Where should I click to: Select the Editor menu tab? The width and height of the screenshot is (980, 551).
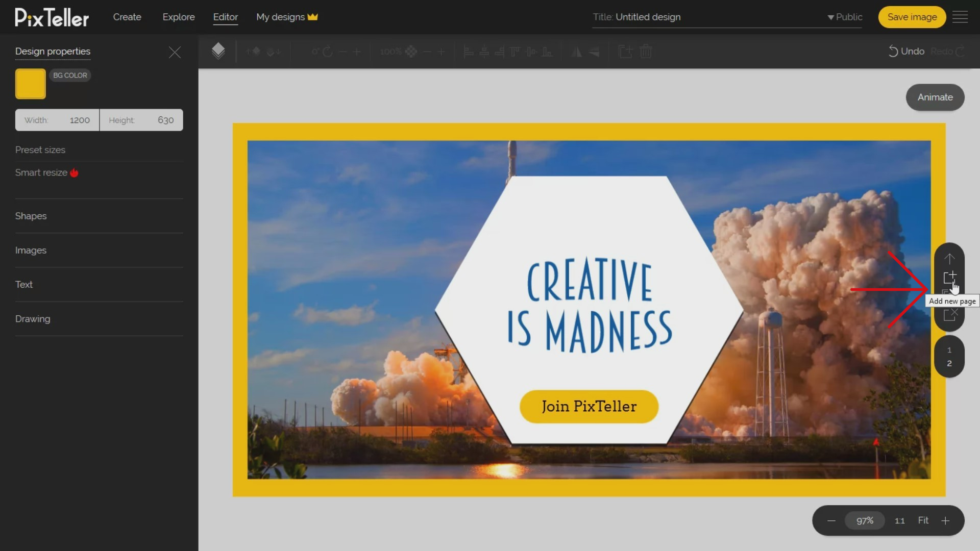coord(225,17)
